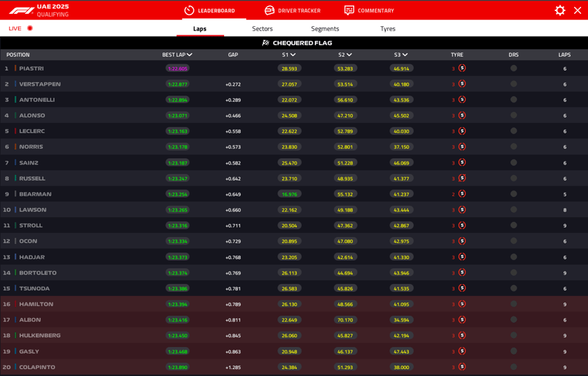Click Colapinto's gap +1.285

tap(233, 368)
